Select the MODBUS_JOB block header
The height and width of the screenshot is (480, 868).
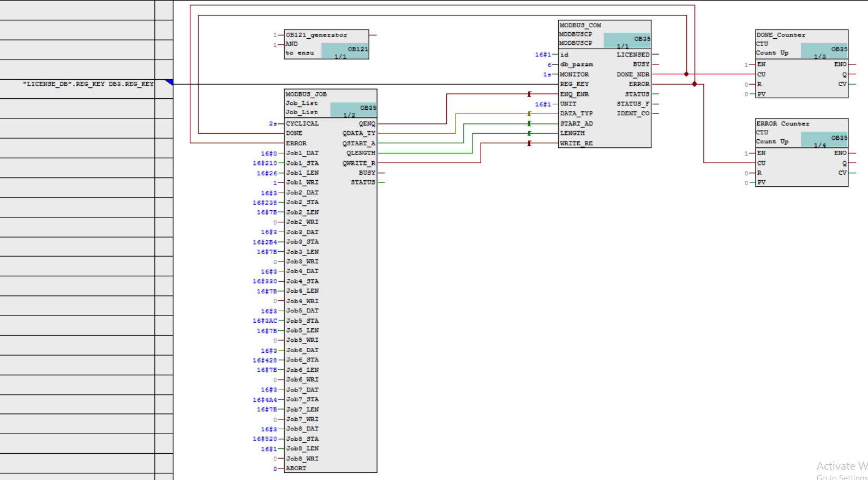[x=306, y=94]
